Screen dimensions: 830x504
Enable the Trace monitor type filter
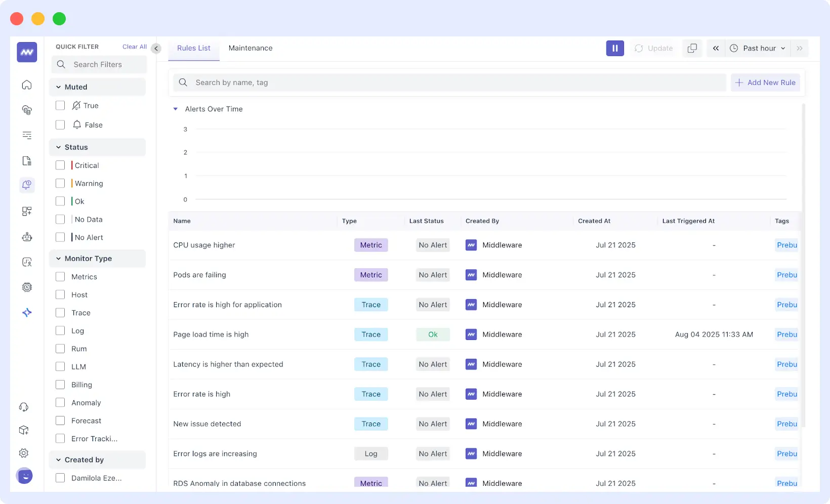60,313
